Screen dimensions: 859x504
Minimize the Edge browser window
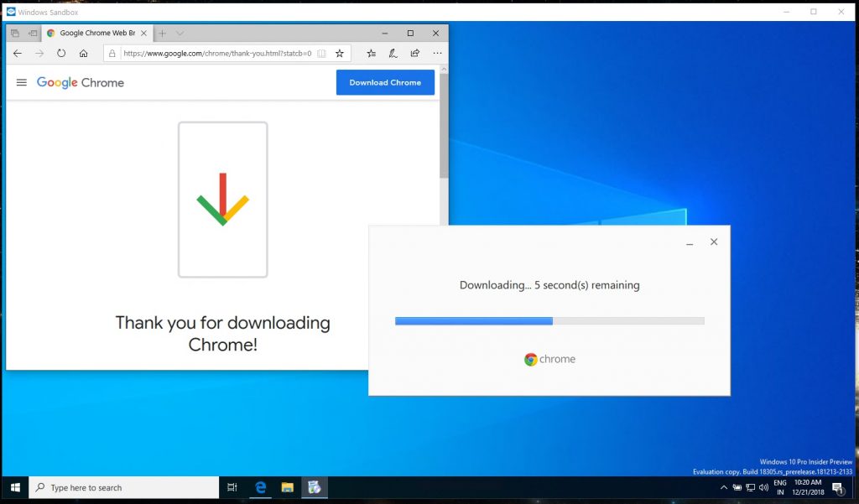(x=385, y=33)
